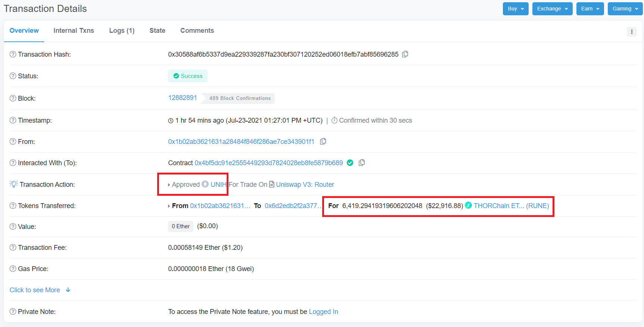This screenshot has height=327, width=644.
Task: Open the Internal Txns tab
Action: click(x=74, y=31)
